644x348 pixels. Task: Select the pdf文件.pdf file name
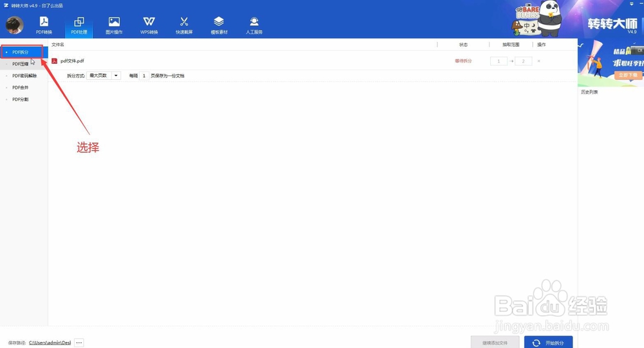point(72,61)
